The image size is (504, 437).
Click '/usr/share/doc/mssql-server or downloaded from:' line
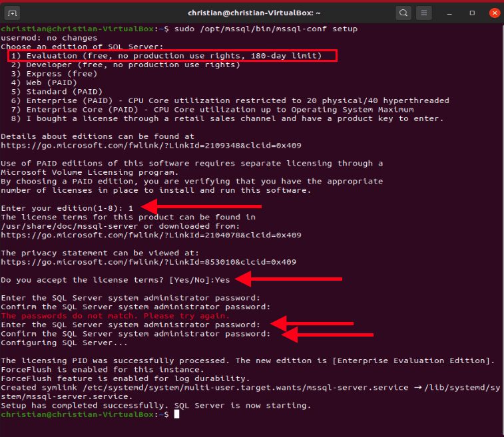121,226
